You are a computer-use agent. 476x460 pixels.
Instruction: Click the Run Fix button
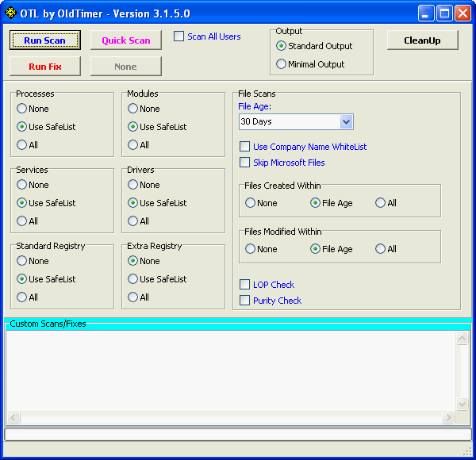click(45, 66)
